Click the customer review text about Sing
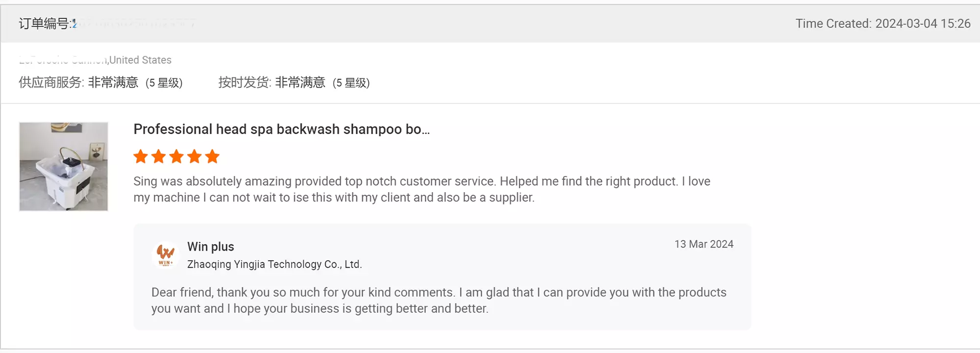This screenshot has height=353, width=980. pos(421,189)
